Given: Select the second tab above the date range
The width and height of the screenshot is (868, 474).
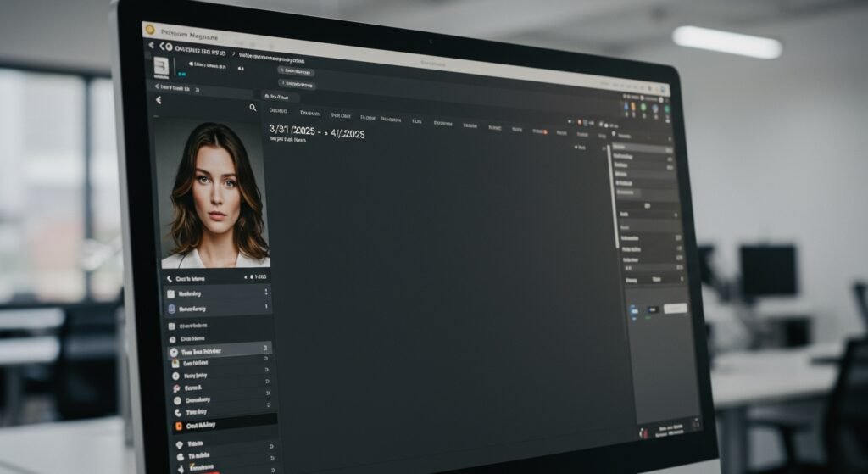Looking at the screenshot, I should [x=310, y=114].
